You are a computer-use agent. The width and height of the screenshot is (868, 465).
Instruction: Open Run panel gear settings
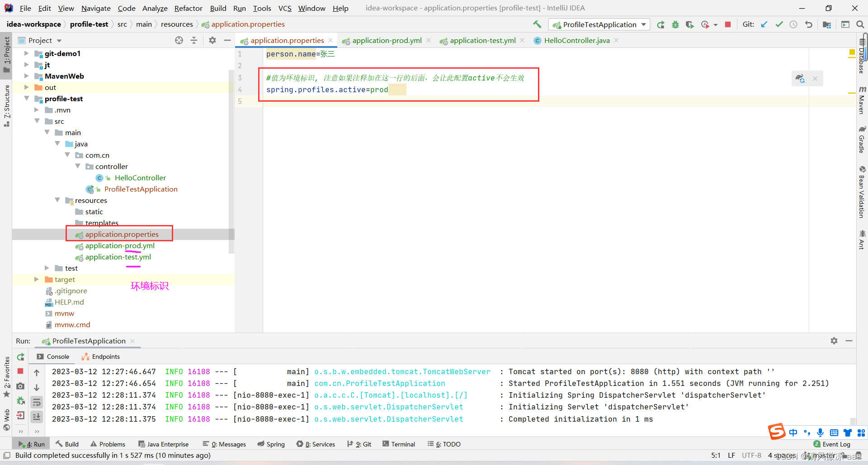(x=834, y=341)
